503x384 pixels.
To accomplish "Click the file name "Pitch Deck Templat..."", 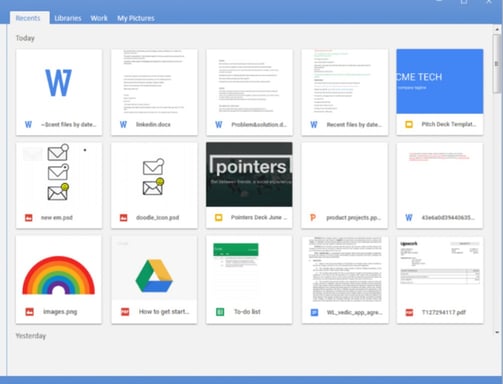I will (x=449, y=124).
